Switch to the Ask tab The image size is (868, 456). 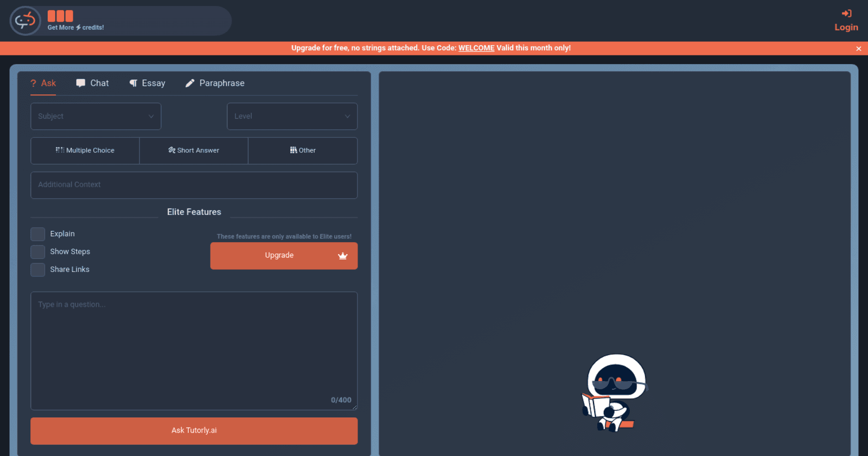[43, 83]
